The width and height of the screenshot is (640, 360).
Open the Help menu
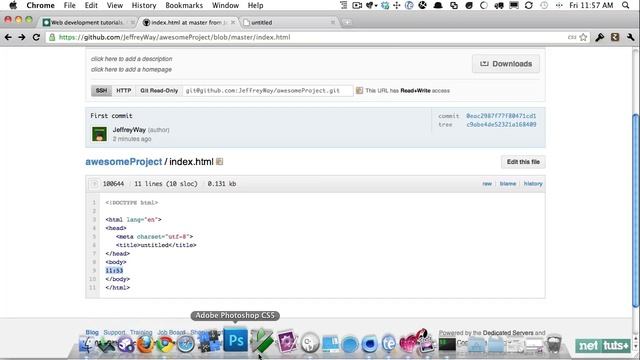click(x=256, y=5)
